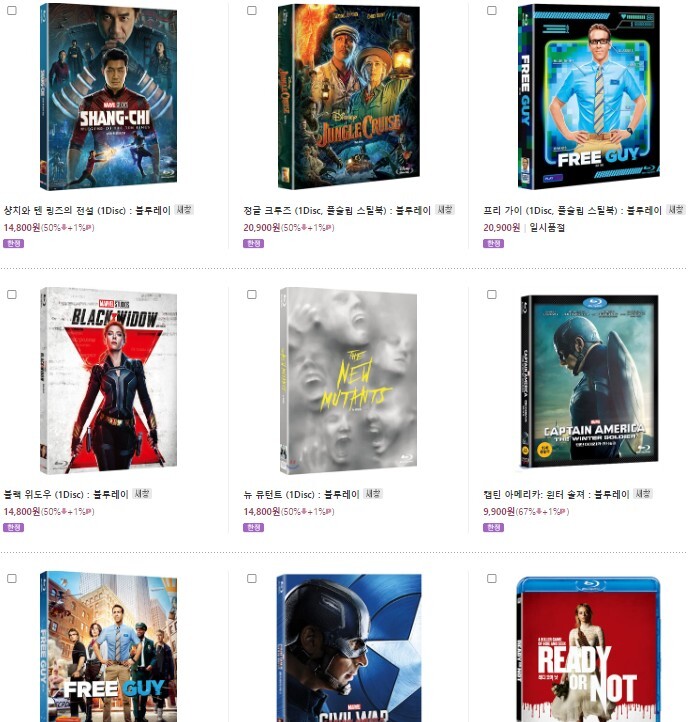
Task: Select the checkbox beside the Ready or Not cover
Action: coord(492,578)
